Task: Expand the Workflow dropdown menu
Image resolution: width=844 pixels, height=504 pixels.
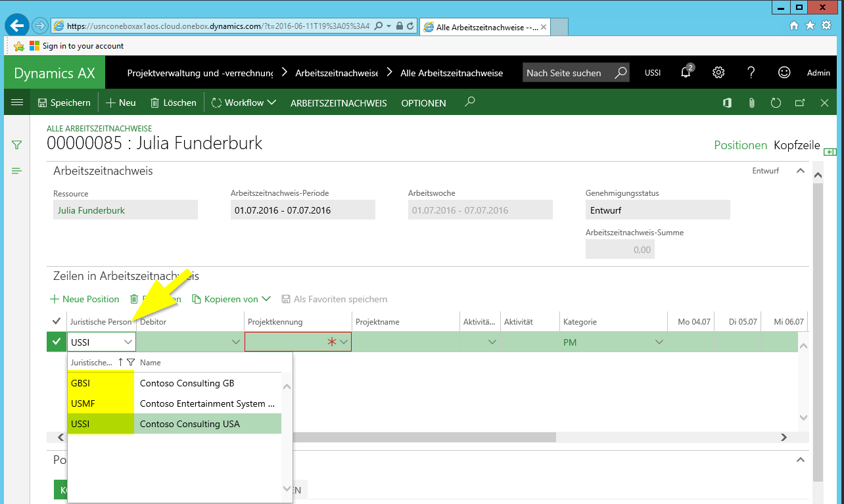Action: [243, 103]
